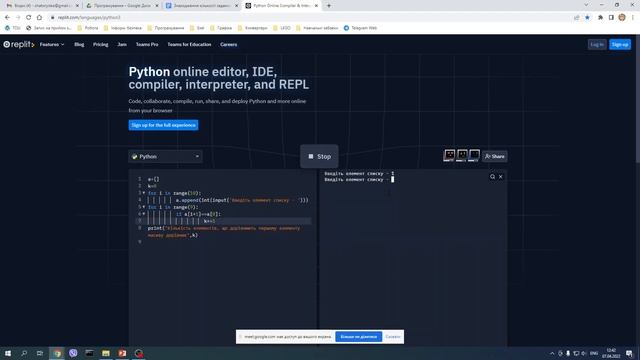Open the Chrome profile avatar
This screenshot has width=640, height=360.
[622, 18]
